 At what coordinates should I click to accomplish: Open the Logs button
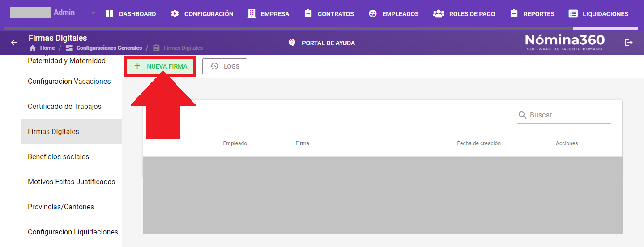[225, 66]
